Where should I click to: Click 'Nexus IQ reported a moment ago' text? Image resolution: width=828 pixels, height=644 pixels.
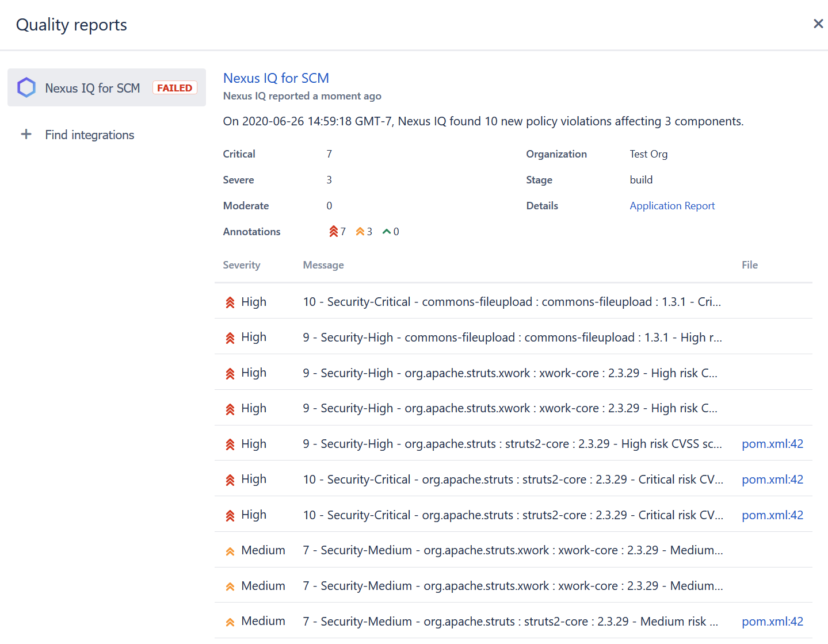pos(302,96)
